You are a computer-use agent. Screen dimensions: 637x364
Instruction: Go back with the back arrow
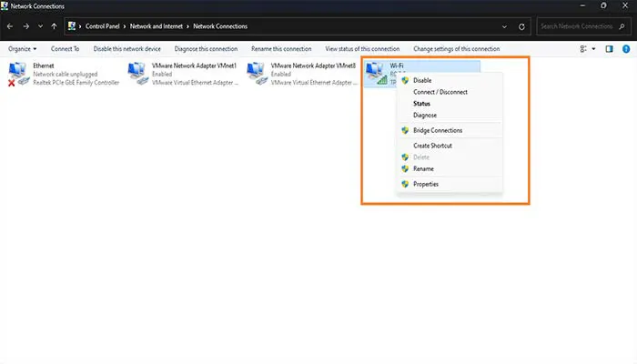pyautogui.click(x=10, y=26)
